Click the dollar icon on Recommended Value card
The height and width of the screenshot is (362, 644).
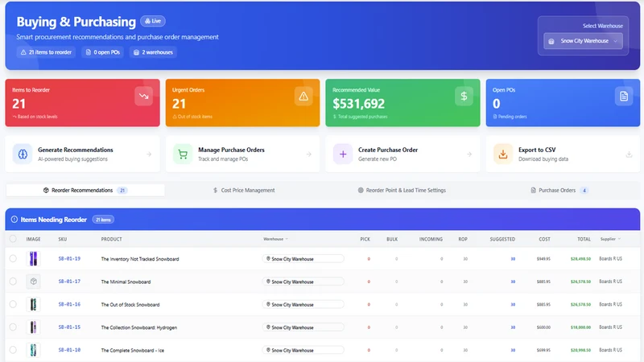464,96
